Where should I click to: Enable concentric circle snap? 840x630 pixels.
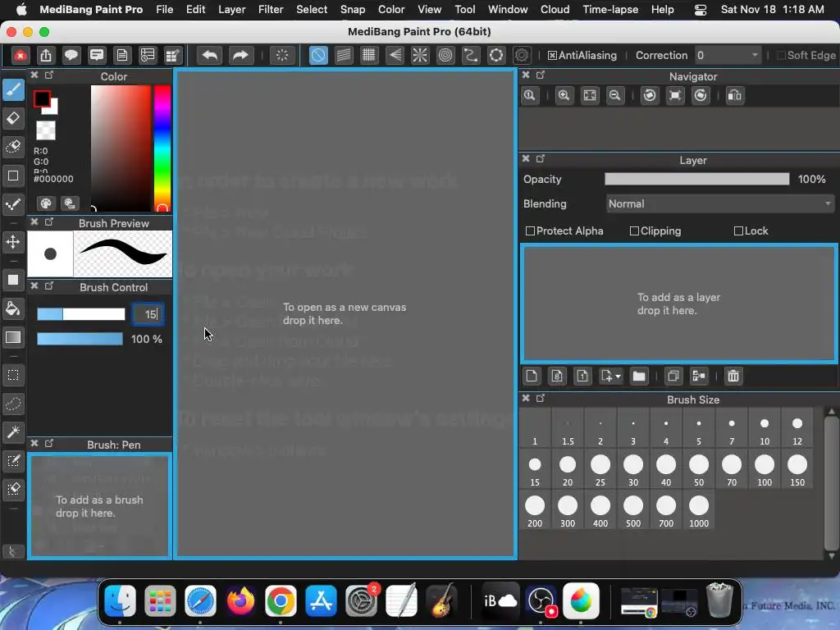(445, 55)
